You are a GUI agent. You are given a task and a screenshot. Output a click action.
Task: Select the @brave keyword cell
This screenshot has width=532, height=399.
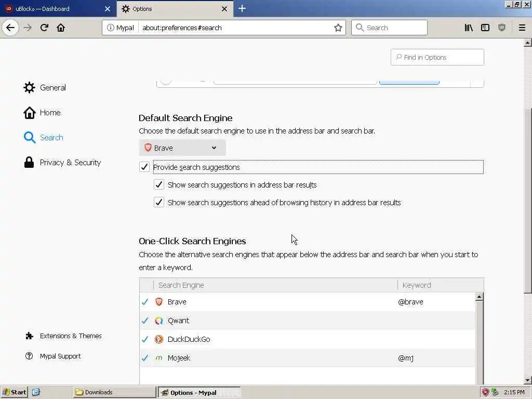pyautogui.click(x=410, y=302)
